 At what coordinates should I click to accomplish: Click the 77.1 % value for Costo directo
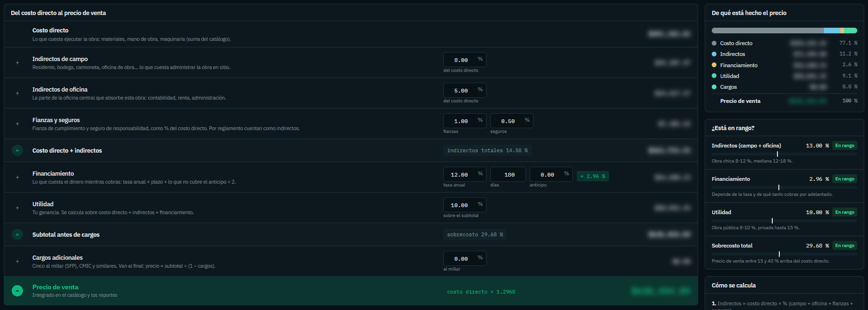point(848,43)
